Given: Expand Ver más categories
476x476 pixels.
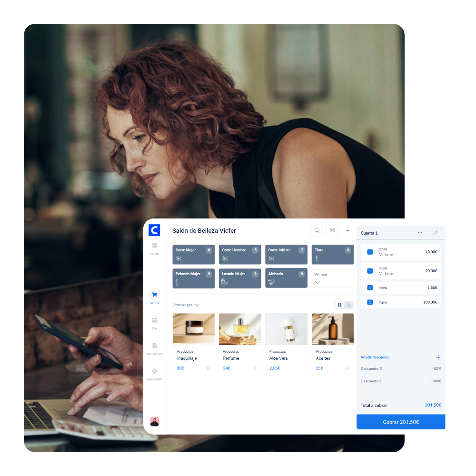Looking at the screenshot, I should [x=332, y=278].
